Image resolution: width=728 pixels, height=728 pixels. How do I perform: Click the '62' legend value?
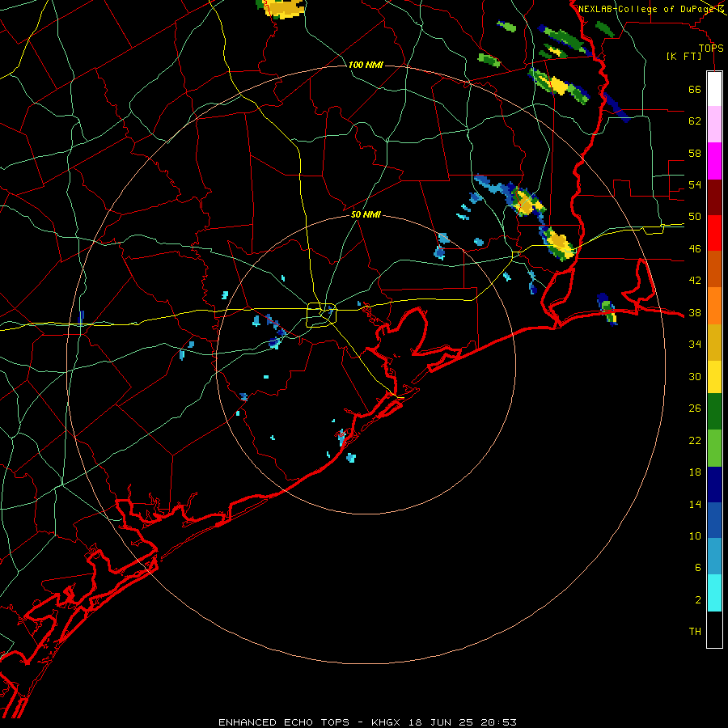[695, 121]
